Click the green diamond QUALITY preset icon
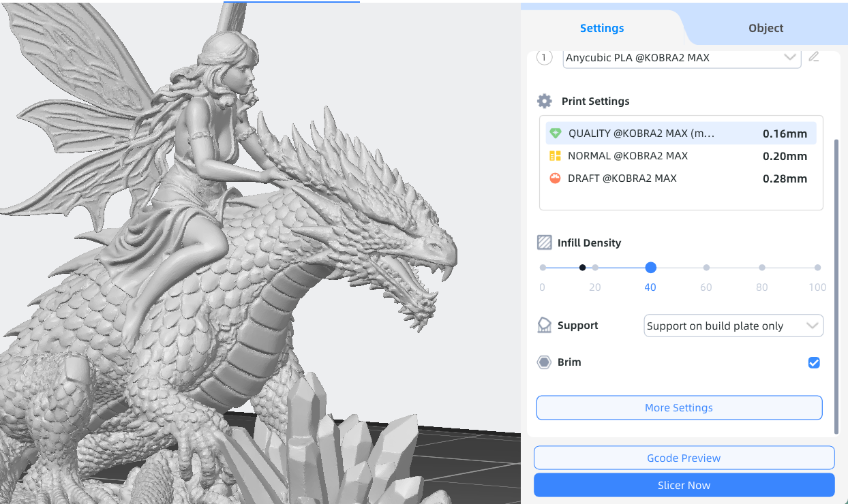 click(555, 133)
